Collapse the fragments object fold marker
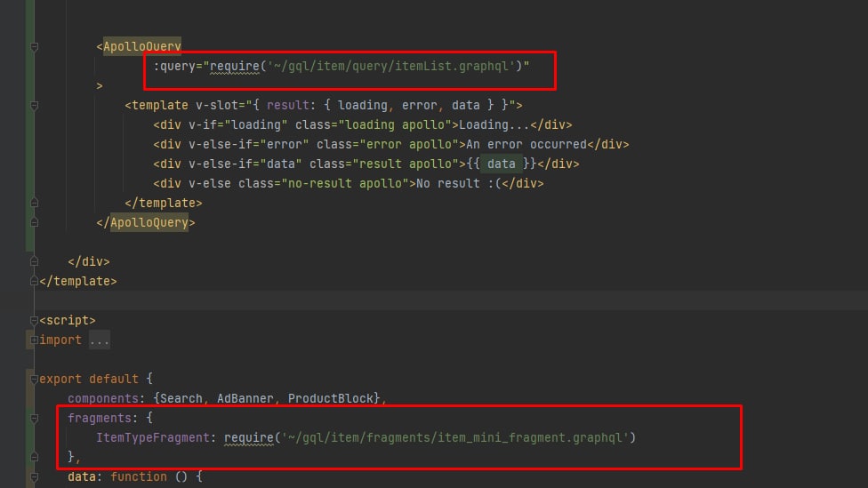The width and height of the screenshot is (868, 488). point(34,419)
